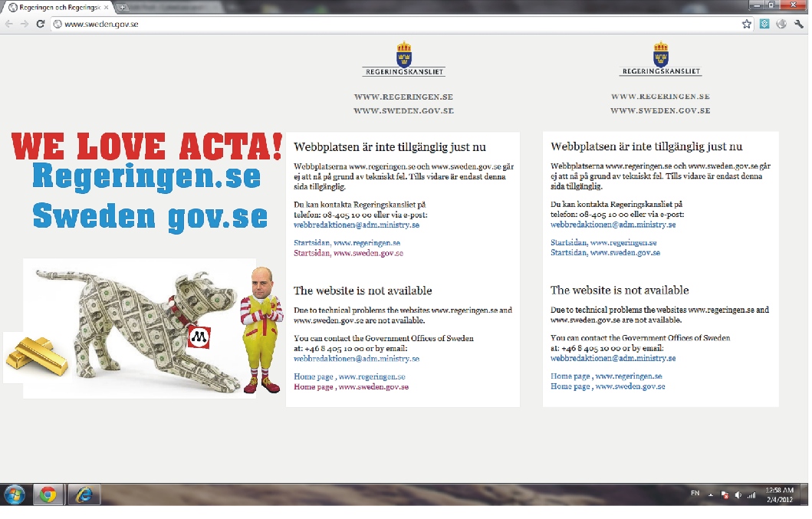Image resolution: width=812 pixels, height=519 pixels.
Task: Click left heading Webbplatsen är inte tillgänglig just nu
Action: (x=390, y=147)
